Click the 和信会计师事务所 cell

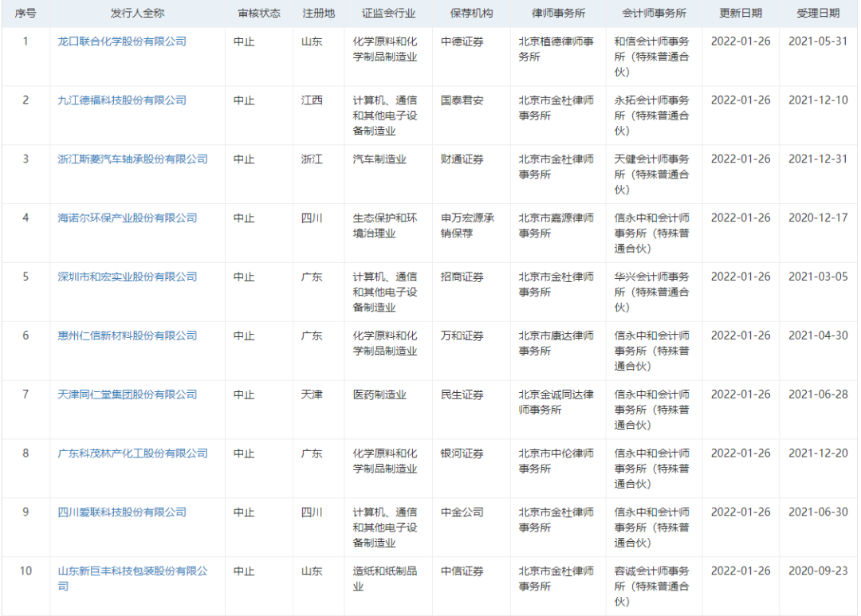(x=652, y=57)
